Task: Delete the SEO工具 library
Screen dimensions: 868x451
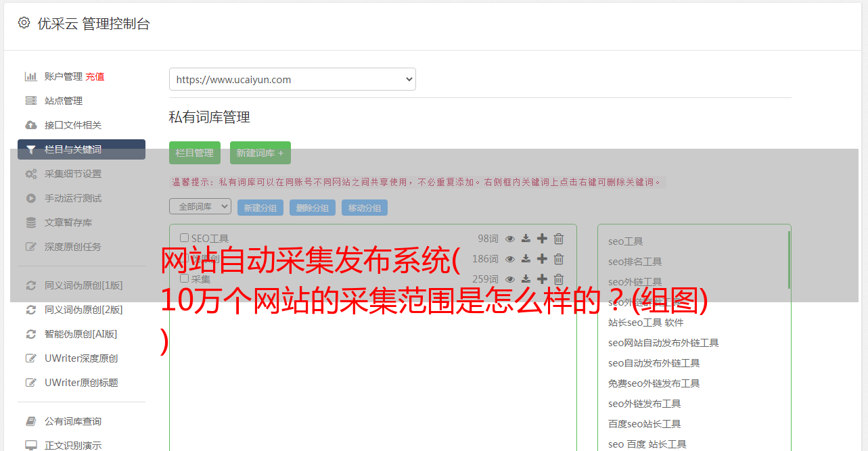Action: (x=559, y=239)
